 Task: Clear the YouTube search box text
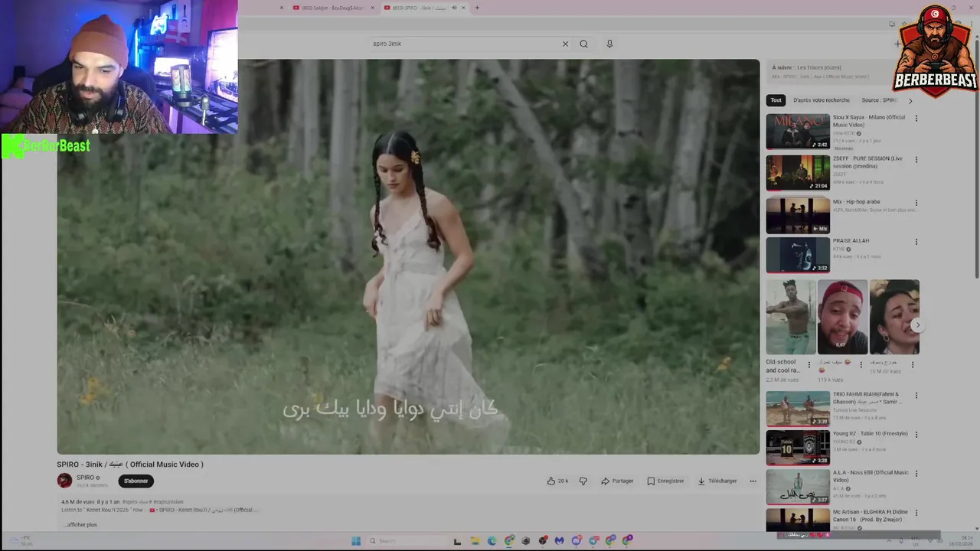[565, 44]
